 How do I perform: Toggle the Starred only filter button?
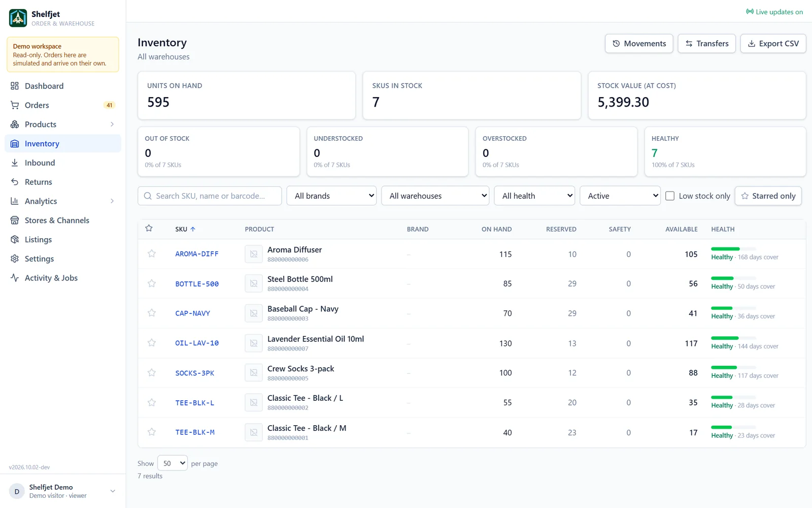click(x=768, y=196)
